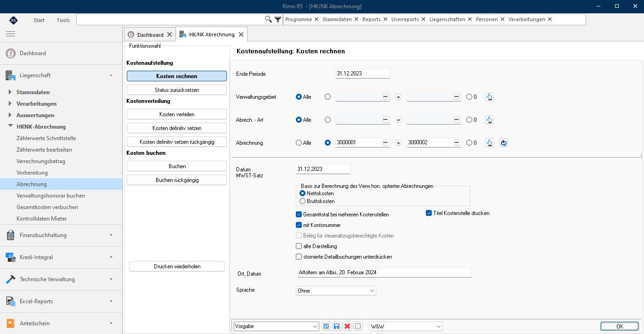Uncheck Gesamttotal bei mehreren Kostenstellen
The height and width of the screenshot is (334, 644).
[x=299, y=215]
